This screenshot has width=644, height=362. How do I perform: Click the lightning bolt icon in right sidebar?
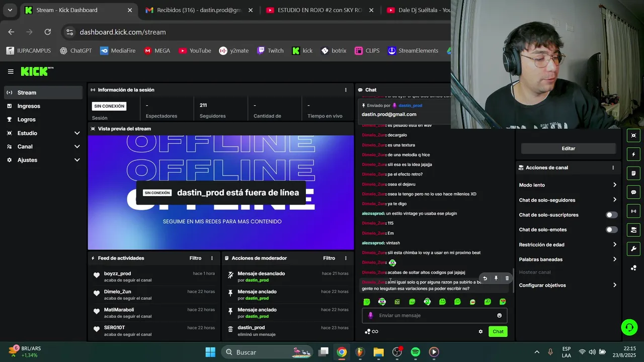[633, 154]
